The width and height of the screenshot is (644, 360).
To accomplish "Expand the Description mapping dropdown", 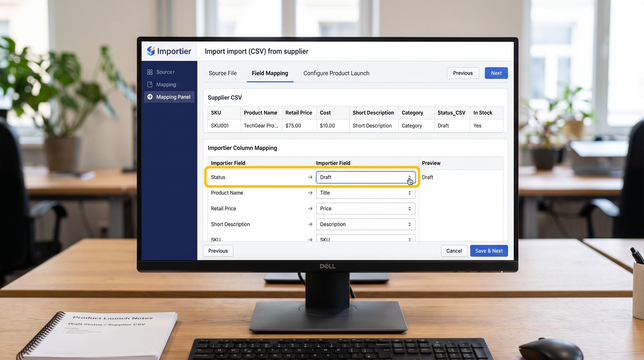I will tap(366, 224).
